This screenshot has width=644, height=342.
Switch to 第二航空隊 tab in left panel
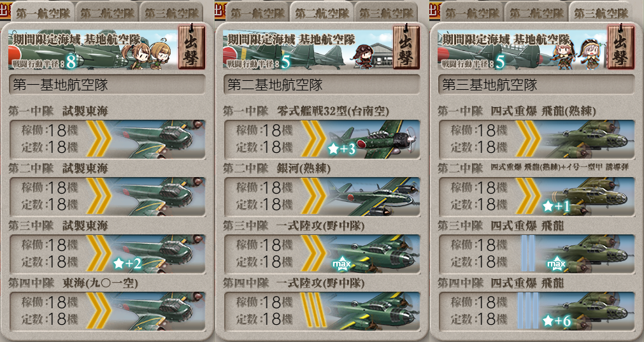(107, 13)
